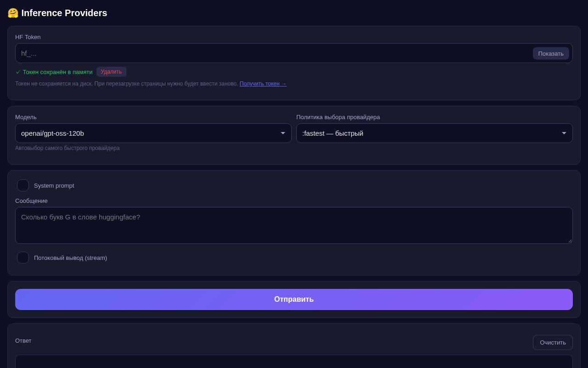The height and width of the screenshot is (368, 588).
Task: Expand the provider policy dropdown (:fastest)
Action: [x=435, y=133]
